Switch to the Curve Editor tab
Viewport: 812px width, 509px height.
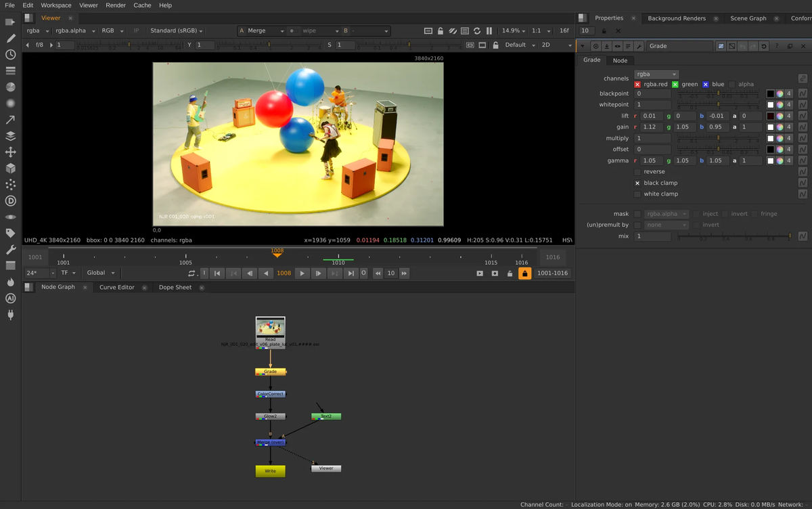pyautogui.click(x=117, y=288)
